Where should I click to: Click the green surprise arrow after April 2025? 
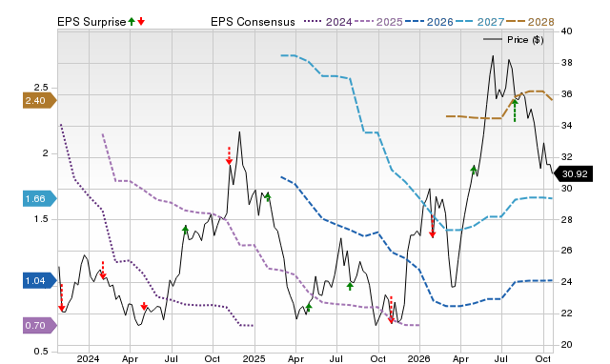click(309, 308)
